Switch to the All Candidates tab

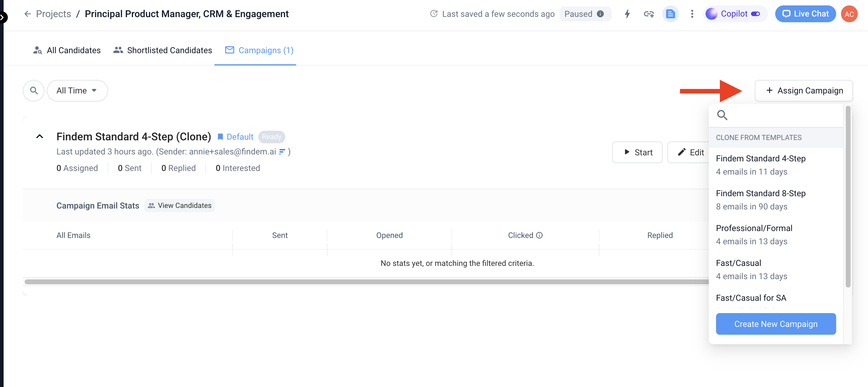tap(67, 50)
